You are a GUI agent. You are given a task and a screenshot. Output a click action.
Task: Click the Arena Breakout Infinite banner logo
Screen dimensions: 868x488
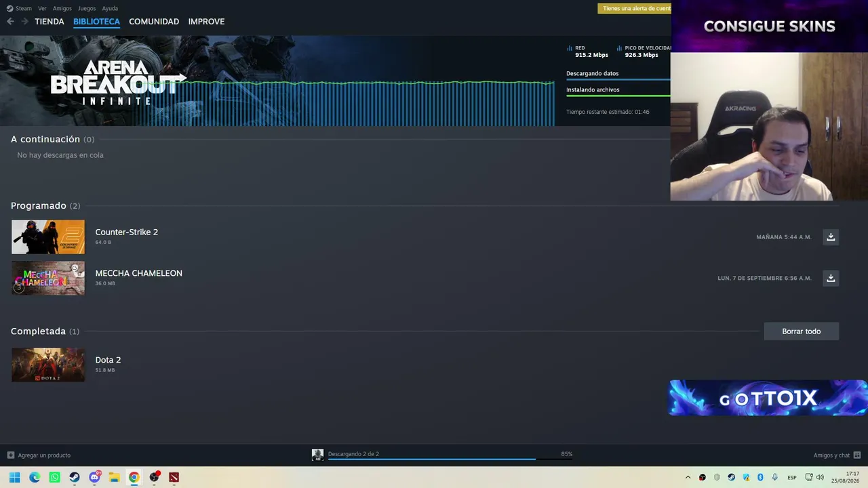[x=117, y=83]
